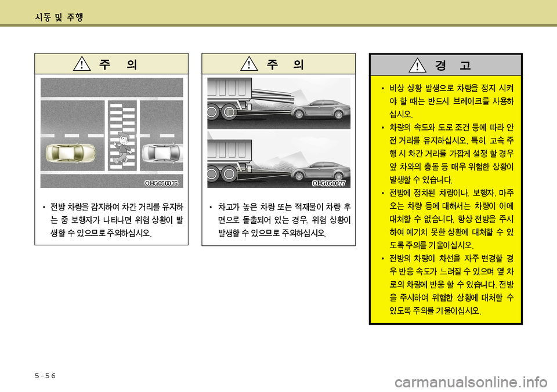The image size is (557, 392).
Task: Click page number 5-56
Action: [x=45, y=376]
